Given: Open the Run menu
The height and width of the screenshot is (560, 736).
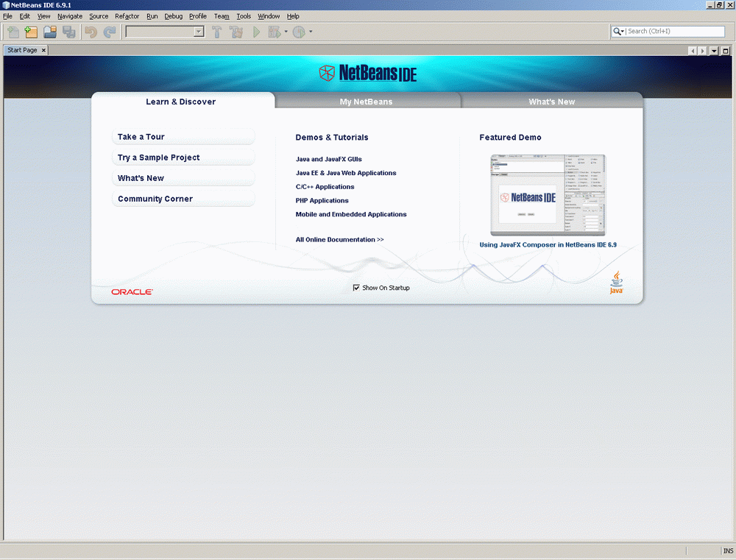Looking at the screenshot, I should click(x=152, y=16).
